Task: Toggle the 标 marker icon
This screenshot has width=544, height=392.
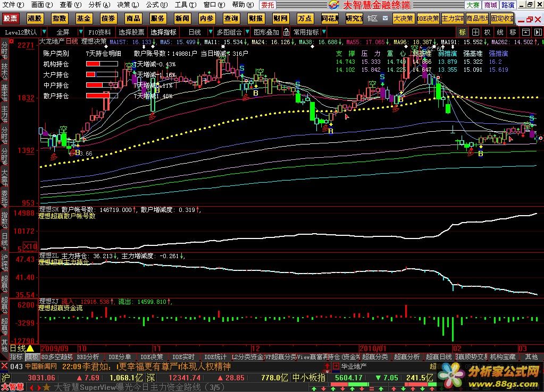Action: pyautogui.click(x=462, y=32)
